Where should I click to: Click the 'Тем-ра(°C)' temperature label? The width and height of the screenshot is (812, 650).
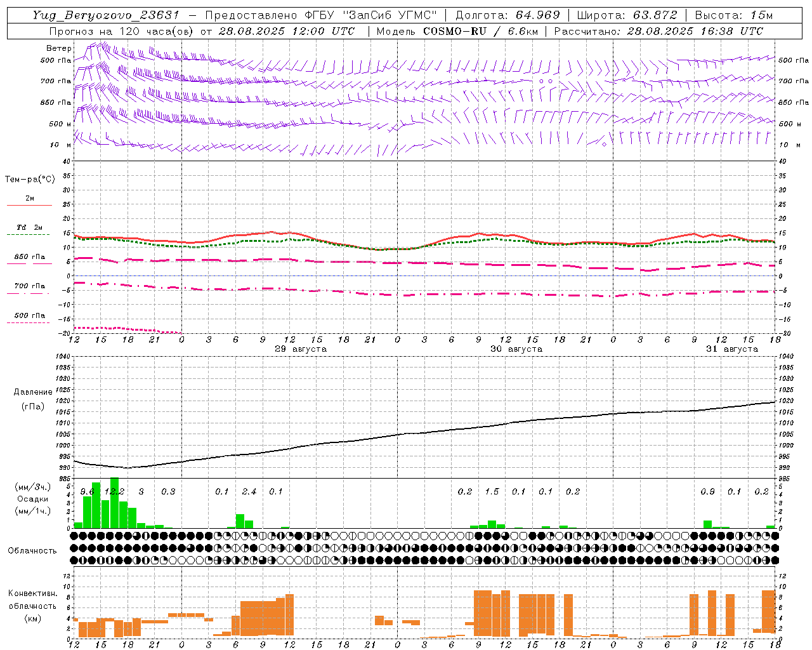tap(30, 180)
